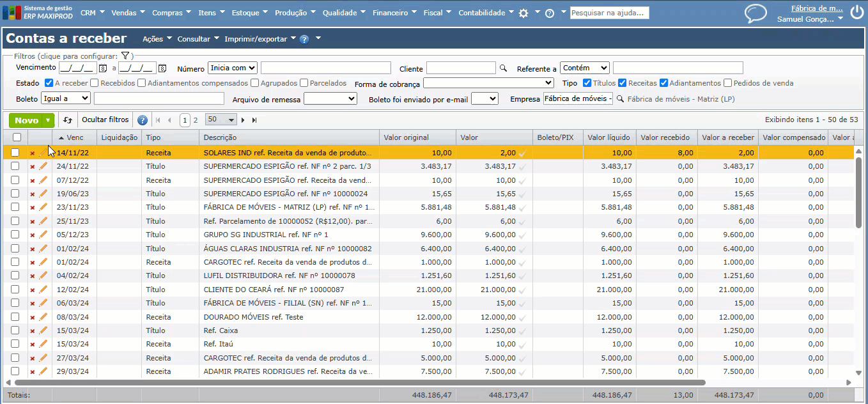
Task: Click the chat speech bubble icon
Action: [756, 13]
